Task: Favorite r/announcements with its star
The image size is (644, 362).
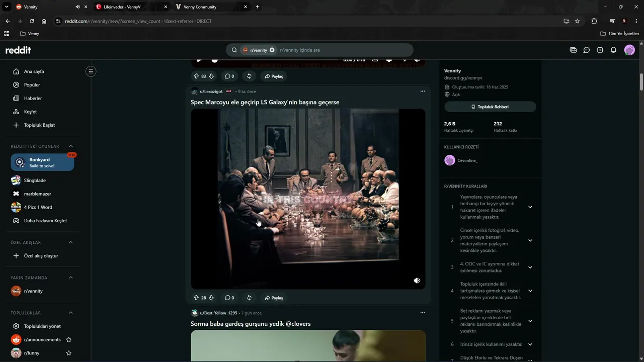Action: click(x=69, y=340)
